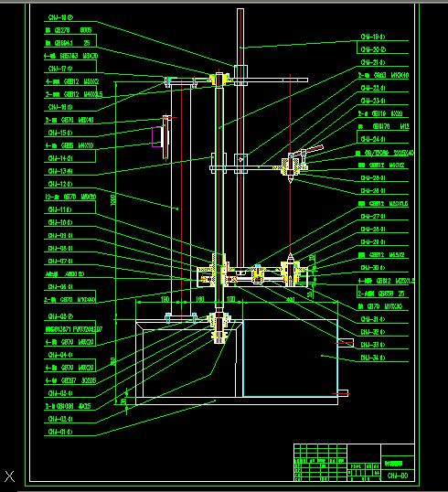Select the CHJ-07 part callout label
Image resolution: width=448 pixels, height=492 pixels.
click(60, 261)
